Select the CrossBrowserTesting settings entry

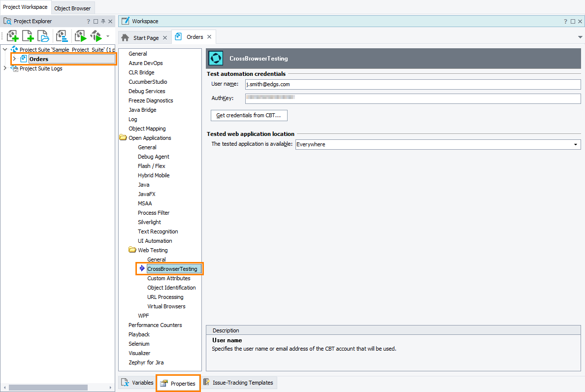(172, 268)
